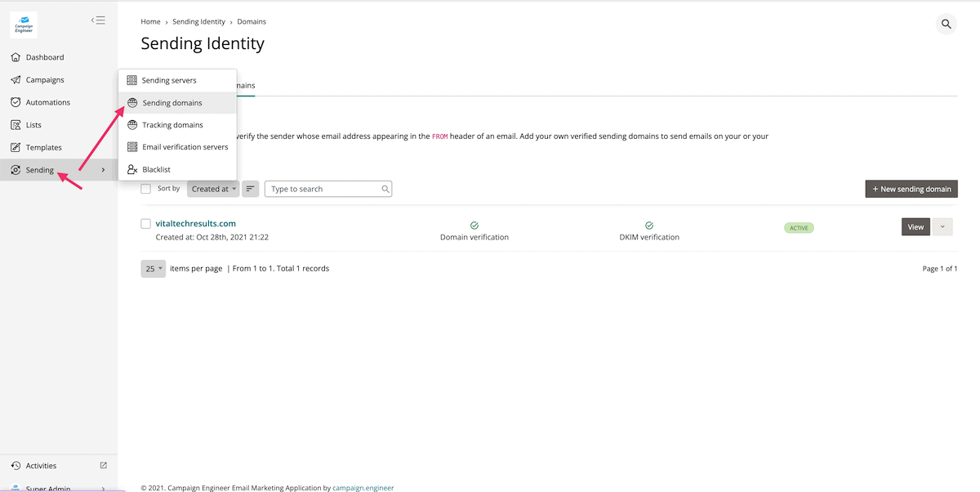Viewport: 980px width, 492px height.
Task: Click the Campaigns paper plane icon
Action: (x=16, y=80)
